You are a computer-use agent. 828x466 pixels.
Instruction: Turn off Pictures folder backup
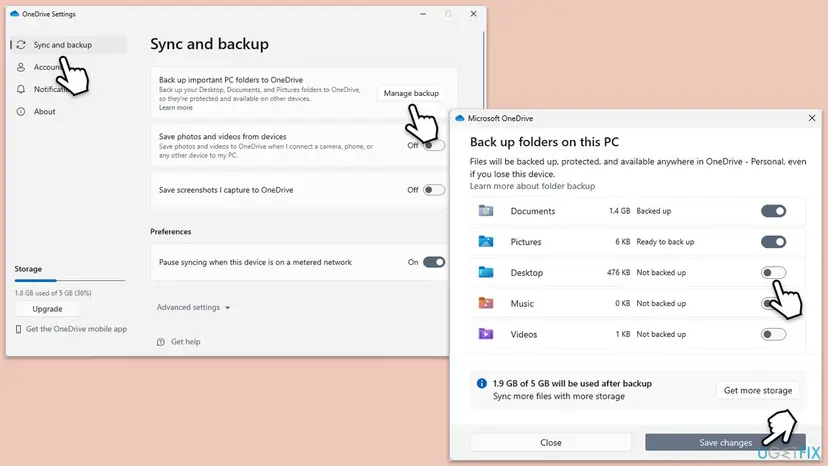click(774, 241)
